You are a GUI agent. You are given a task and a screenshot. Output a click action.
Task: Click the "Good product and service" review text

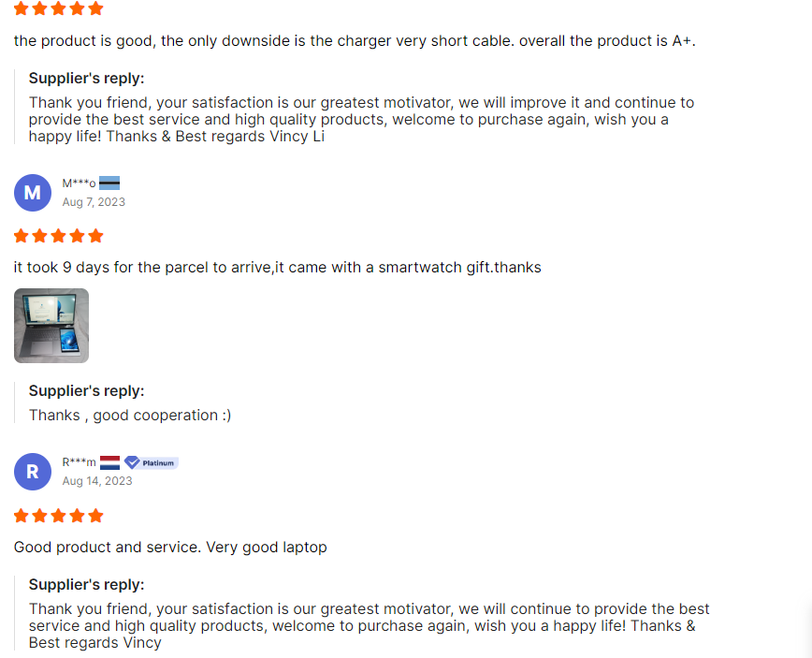[170, 547]
